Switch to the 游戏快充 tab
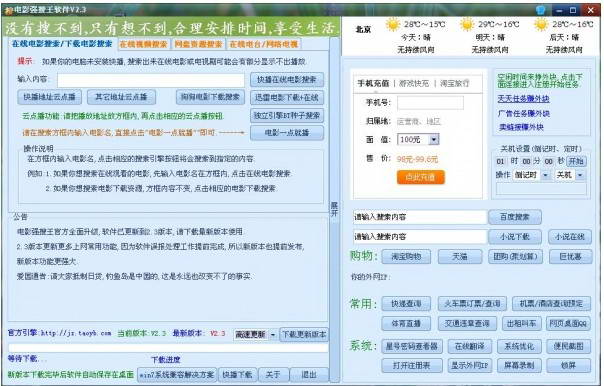604x386 pixels. (x=413, y=83)
